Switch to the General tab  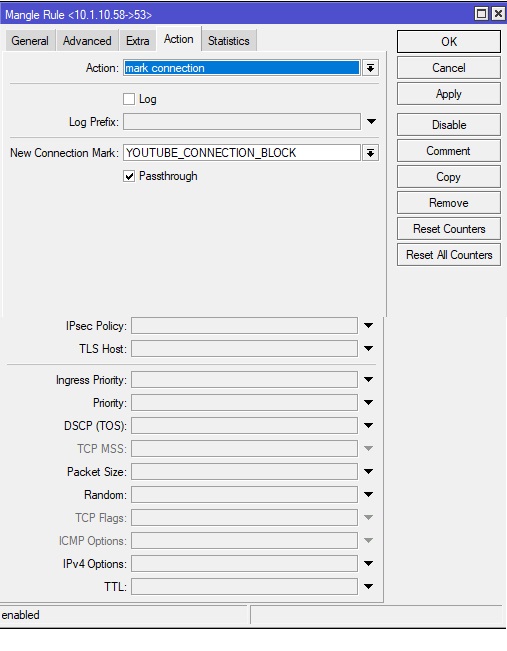(x=30, y=41)
